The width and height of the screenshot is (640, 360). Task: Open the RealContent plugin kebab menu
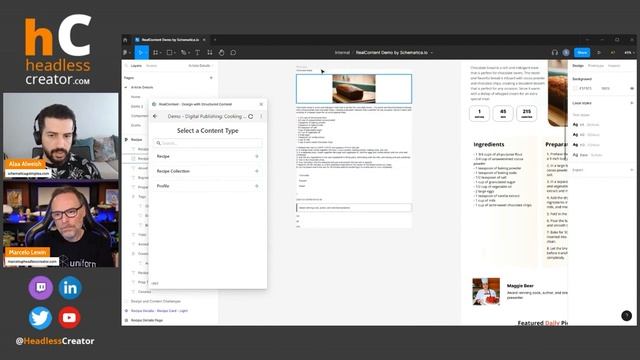[x=261, y=116]
